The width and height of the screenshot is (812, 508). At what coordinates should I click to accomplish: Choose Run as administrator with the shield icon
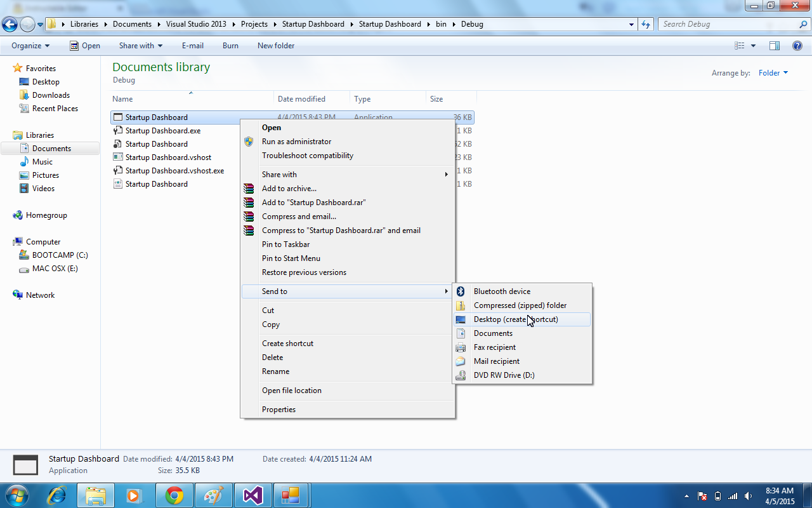pyautogui.click(x=348, y=142)
